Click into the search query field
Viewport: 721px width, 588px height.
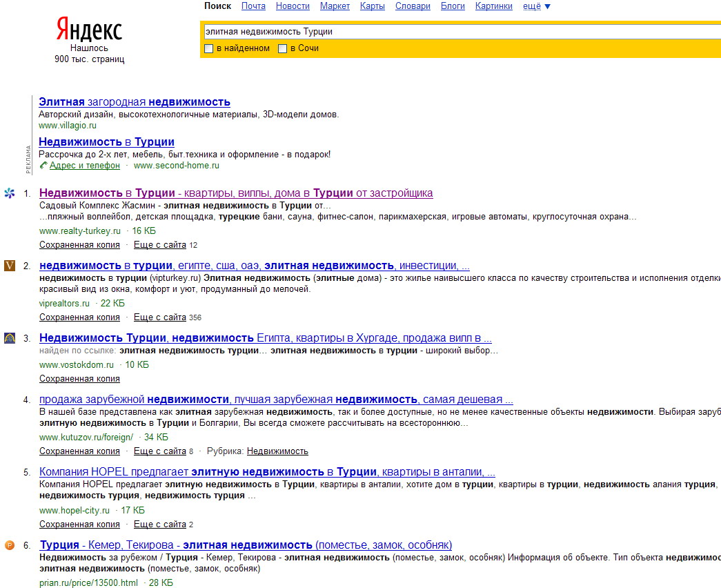click(x=455, y=32)
